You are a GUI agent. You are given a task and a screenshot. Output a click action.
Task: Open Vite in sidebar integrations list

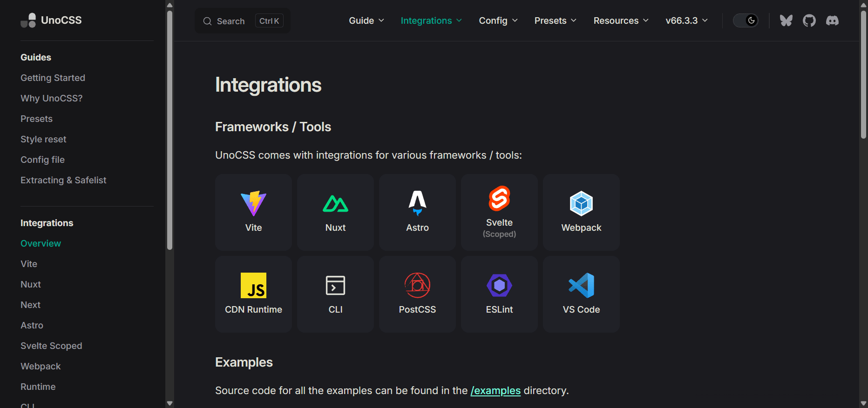coord(29,264)
